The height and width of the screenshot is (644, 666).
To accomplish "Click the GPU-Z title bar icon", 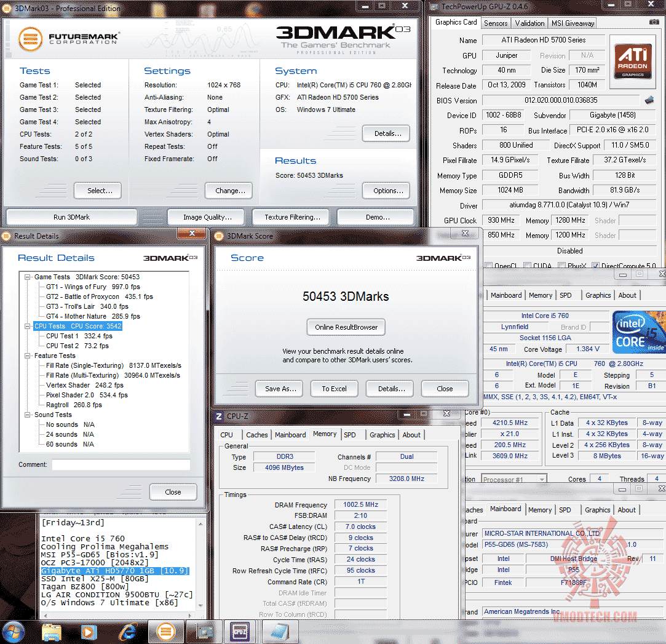I will coord(434,7).
